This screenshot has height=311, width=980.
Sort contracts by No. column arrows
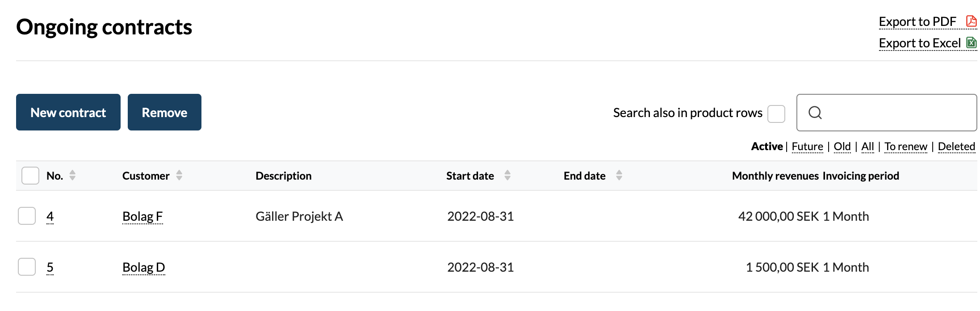[72, 175]
